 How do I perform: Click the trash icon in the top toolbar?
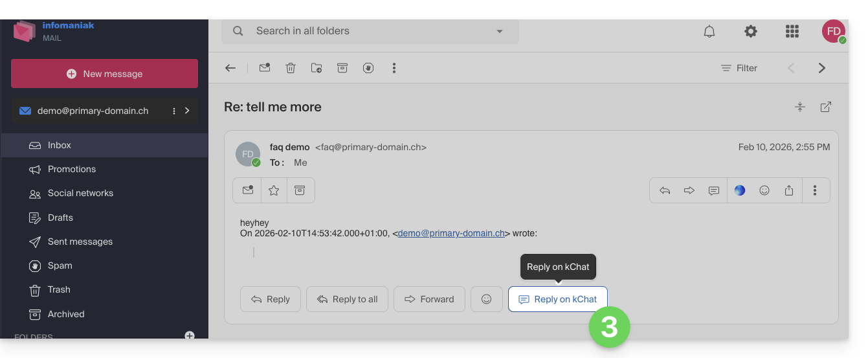[x=291, y=68]
